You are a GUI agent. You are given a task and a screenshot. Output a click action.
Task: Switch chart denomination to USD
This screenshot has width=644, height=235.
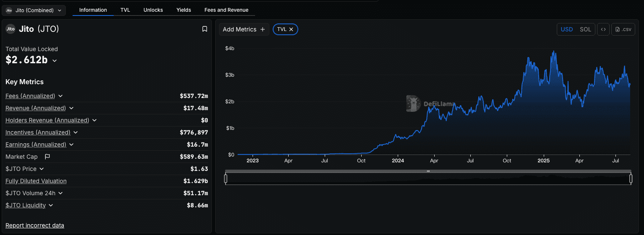pos(567,29)
